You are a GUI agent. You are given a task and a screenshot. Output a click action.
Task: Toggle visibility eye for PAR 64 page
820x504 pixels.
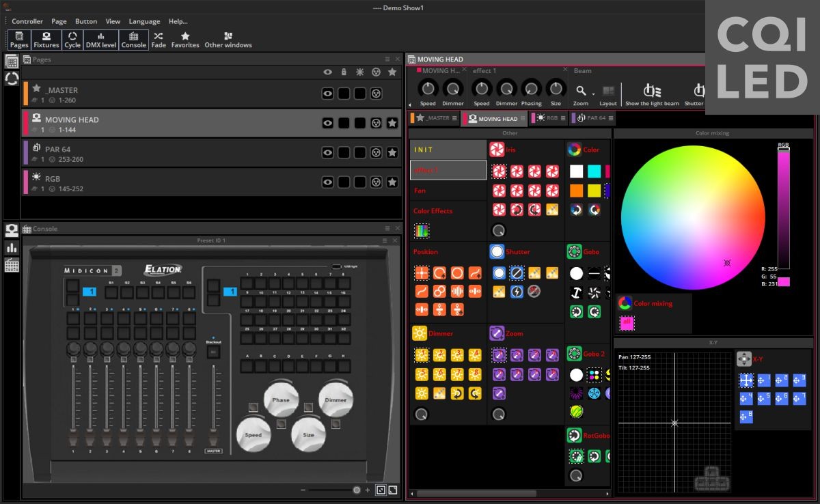point(328,152)
